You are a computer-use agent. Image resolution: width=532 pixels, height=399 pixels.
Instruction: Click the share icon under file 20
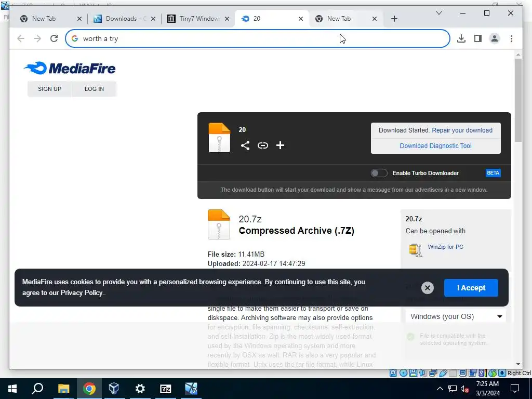click(245, 145)
